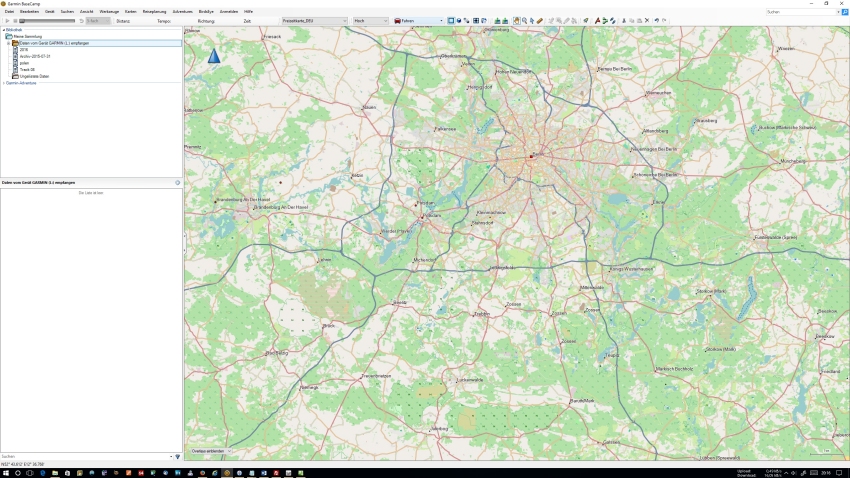Click the Suchen field in top right
This screenshot has width=850, height=478.
(x=802, y=12)
